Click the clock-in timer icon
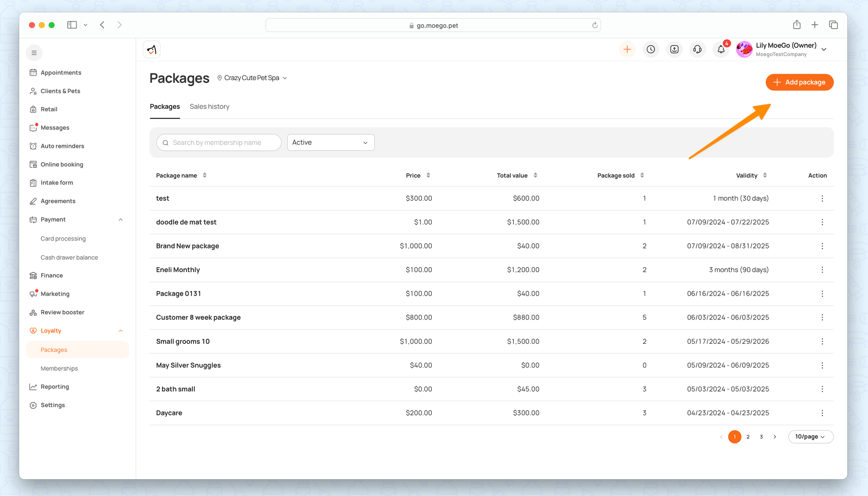The image size is (868, 496). pyautogui.click(x=651, y=49)
